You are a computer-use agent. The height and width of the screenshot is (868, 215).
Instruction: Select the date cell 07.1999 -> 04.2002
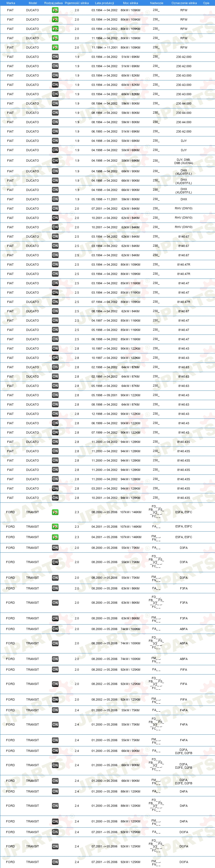104,433
